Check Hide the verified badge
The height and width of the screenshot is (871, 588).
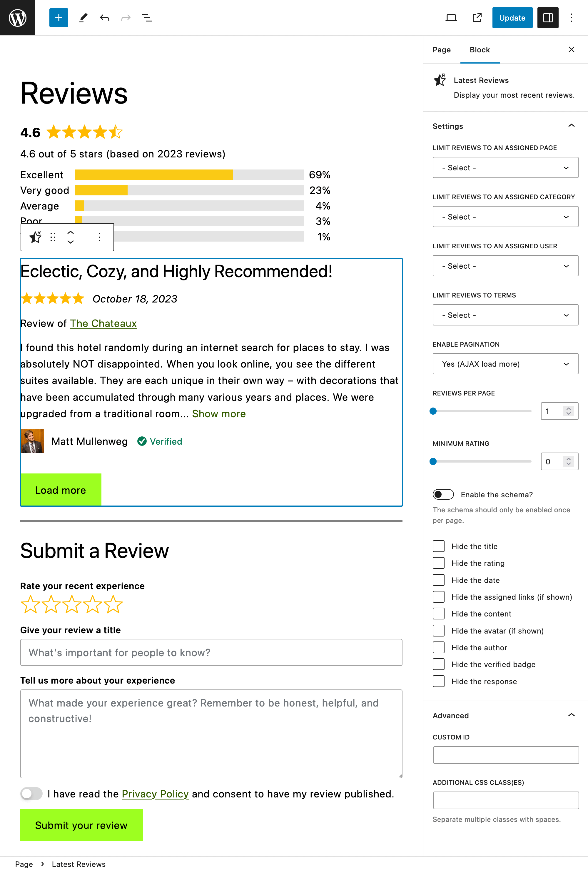tap(439, 664)
